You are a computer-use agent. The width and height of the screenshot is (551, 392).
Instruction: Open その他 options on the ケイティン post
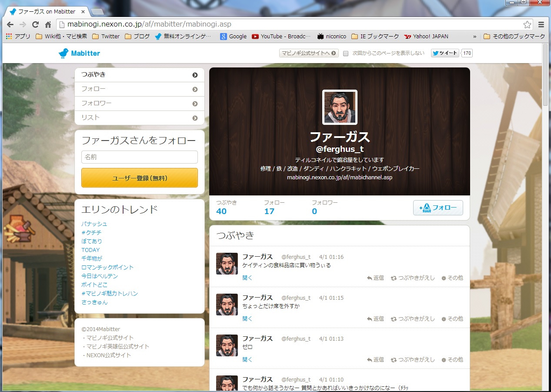pyautogui.click(x=452, y=278)
